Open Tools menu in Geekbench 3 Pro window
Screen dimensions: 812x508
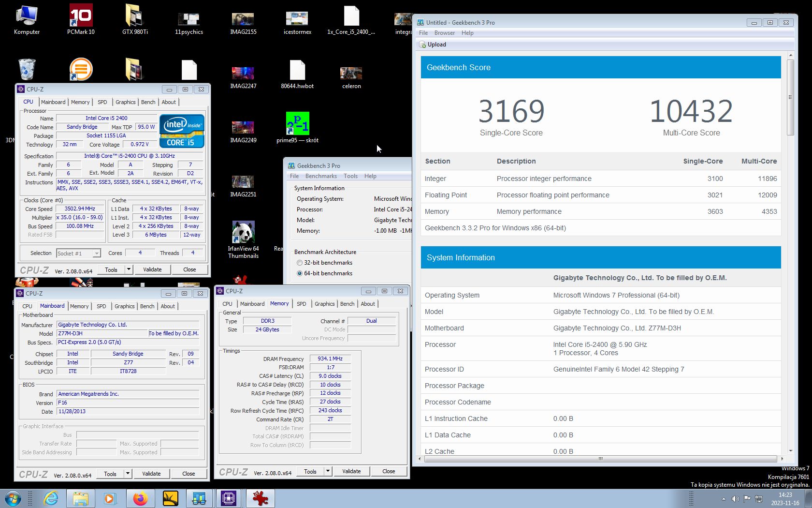pyautogui.click(x=350, y=176)
